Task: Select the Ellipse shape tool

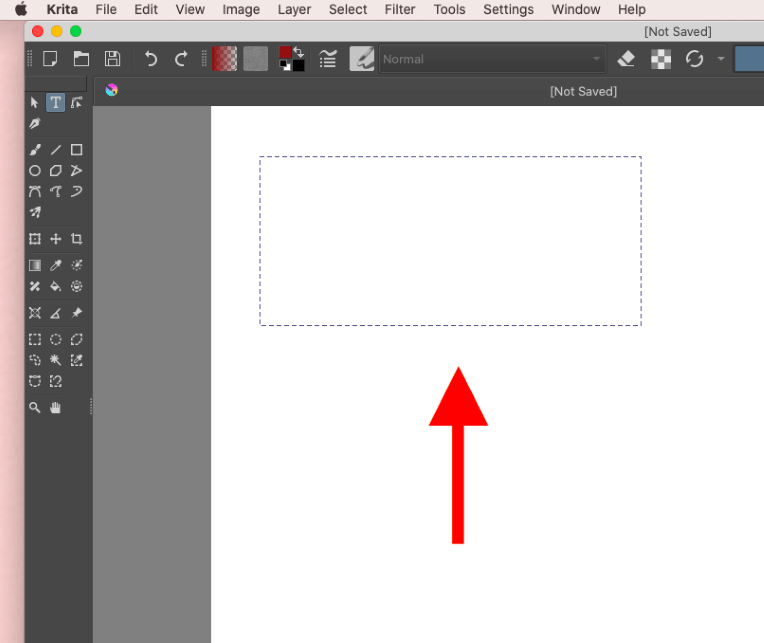Action: pyautogui.click(x=35, y=171)
